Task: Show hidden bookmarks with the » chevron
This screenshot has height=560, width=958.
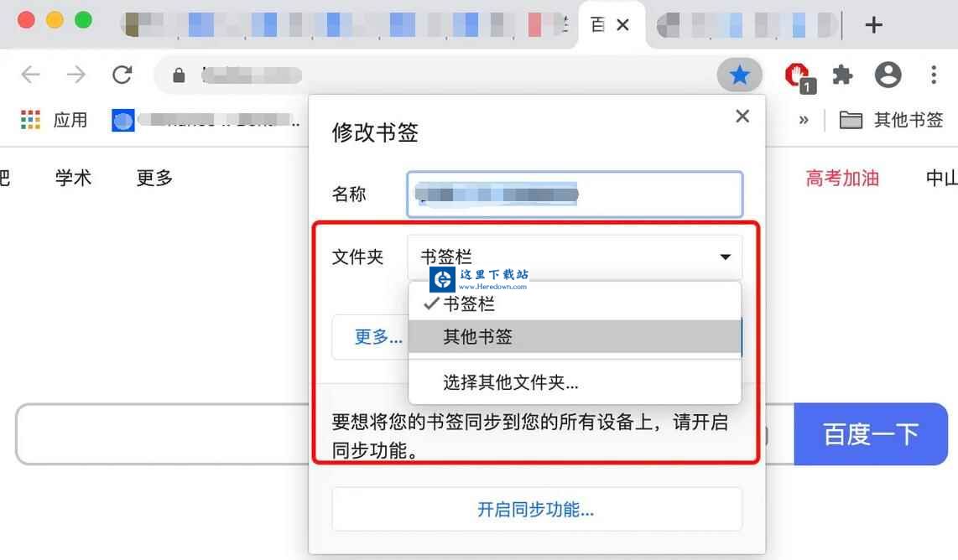Action: [804, 120]
